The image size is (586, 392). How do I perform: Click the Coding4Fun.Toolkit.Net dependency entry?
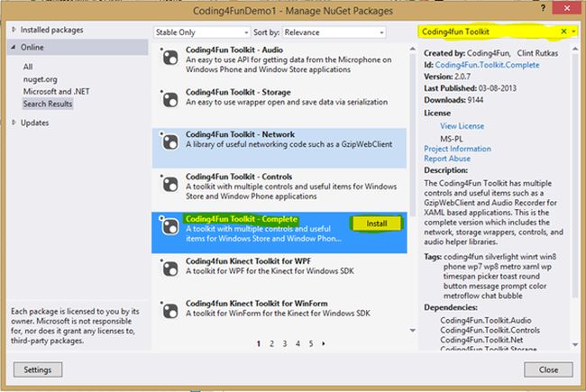[x=481, y=340]
